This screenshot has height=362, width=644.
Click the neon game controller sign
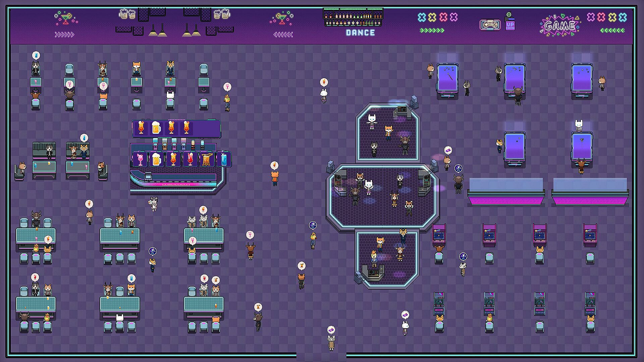click(x=490, y=24)
